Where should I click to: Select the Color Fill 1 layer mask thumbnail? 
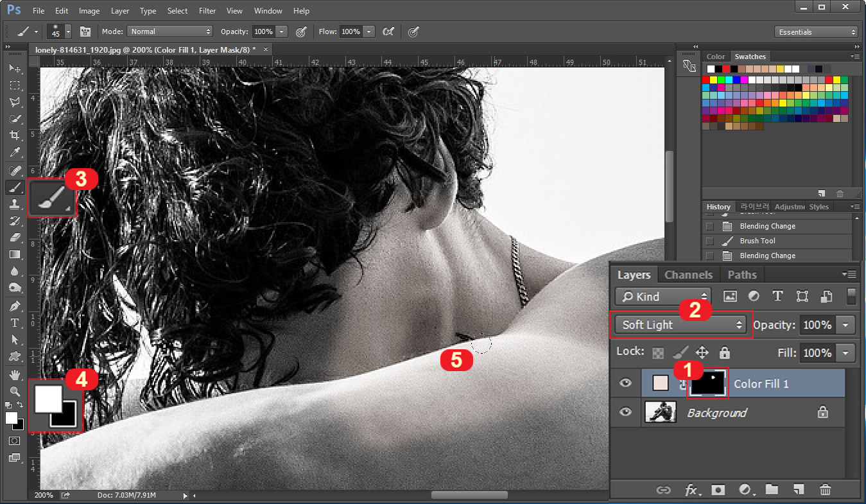pos(708,384)
